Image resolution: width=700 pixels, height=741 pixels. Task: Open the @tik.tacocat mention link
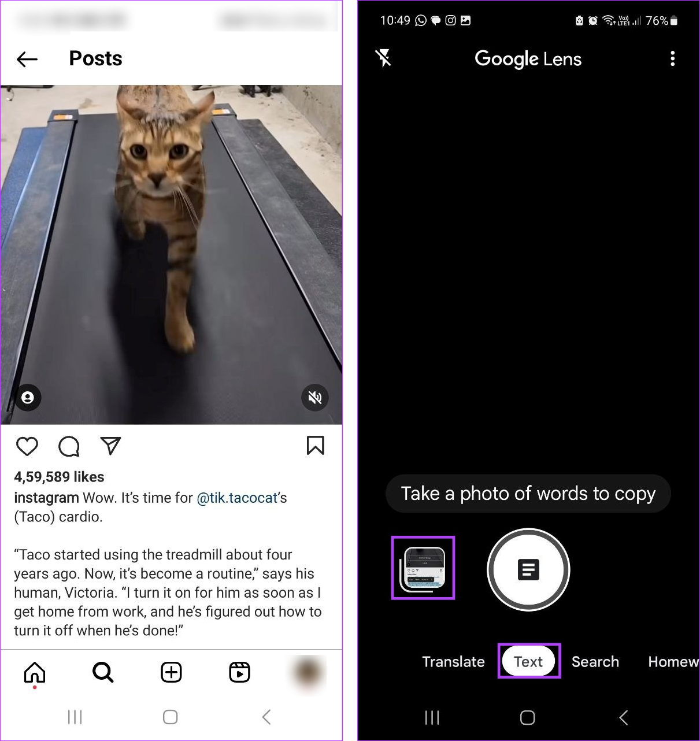point(237,498)
